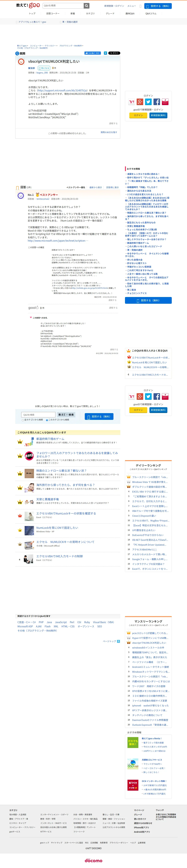Click the 教えて!goo logo
187x868 pixels.
(28, 5)
